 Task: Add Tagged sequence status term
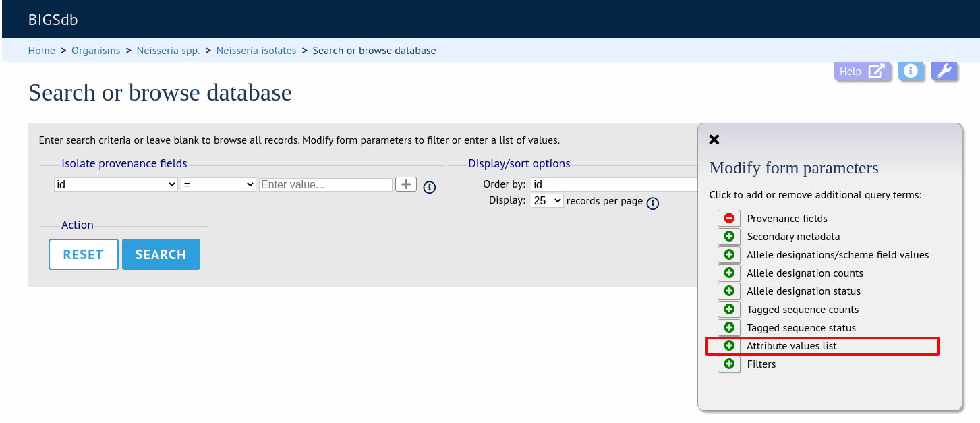(729, 327)
